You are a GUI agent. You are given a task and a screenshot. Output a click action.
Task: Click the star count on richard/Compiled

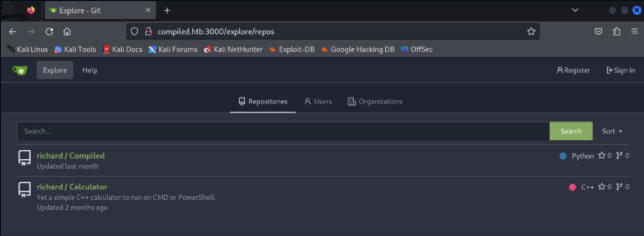tap(605, 156)
